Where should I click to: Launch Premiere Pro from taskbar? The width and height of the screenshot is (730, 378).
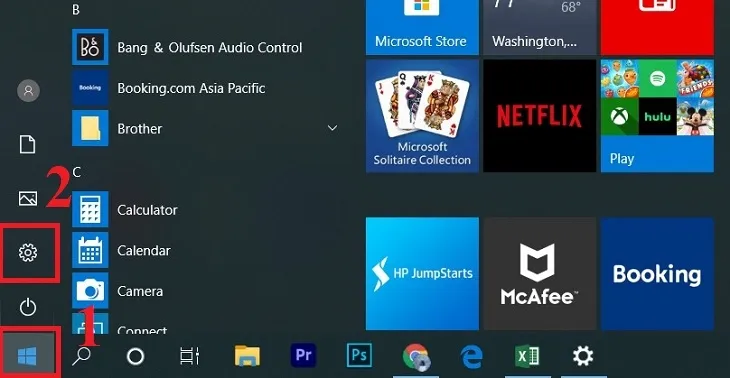point(303,356)
